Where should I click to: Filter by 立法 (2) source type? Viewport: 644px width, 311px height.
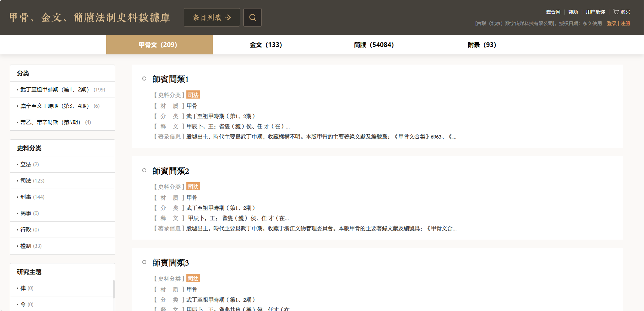62,165
